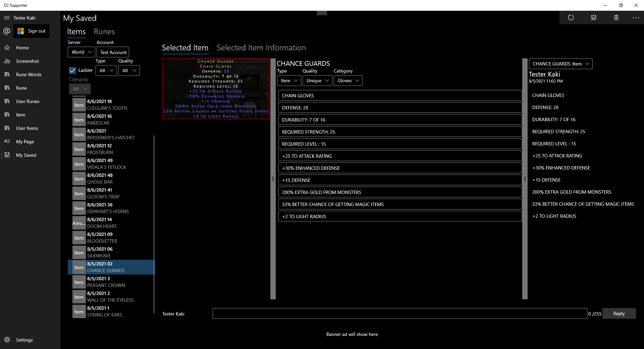
Task: Click the +2 TO LIGHT RADIUS field
Action: pos(400,216)
